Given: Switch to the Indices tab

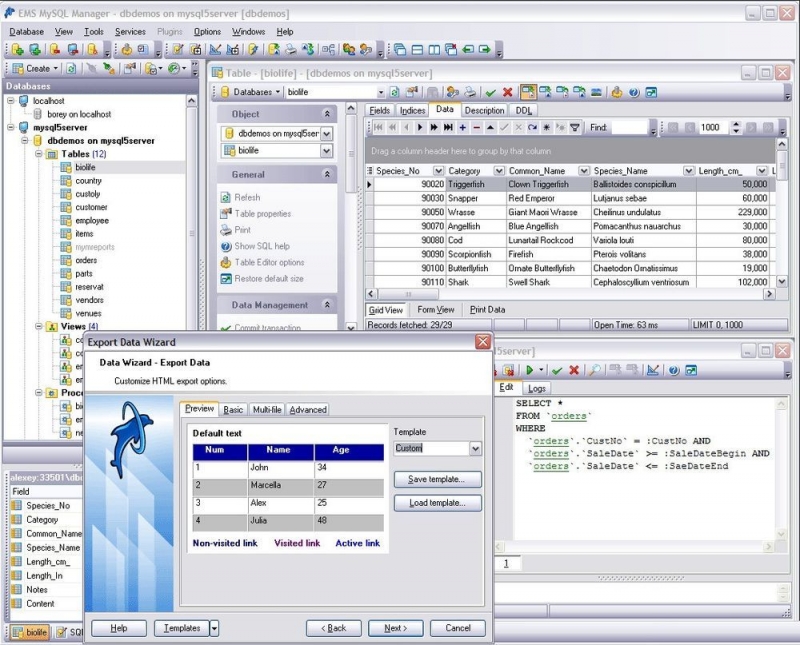Looking at the screenshot, I should pyautogui.click(x=412, y=110).
